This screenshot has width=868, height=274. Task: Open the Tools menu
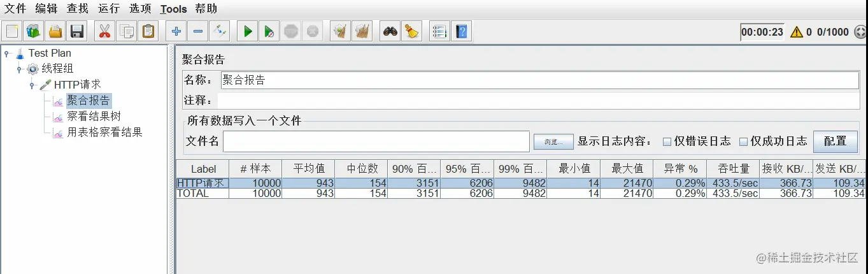click(x=174, y=9)
